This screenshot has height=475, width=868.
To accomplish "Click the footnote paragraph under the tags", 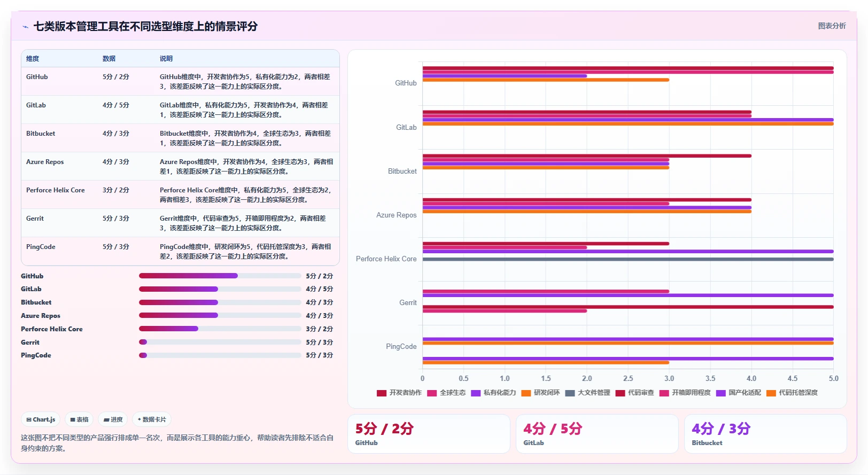I will click(177, 443).
